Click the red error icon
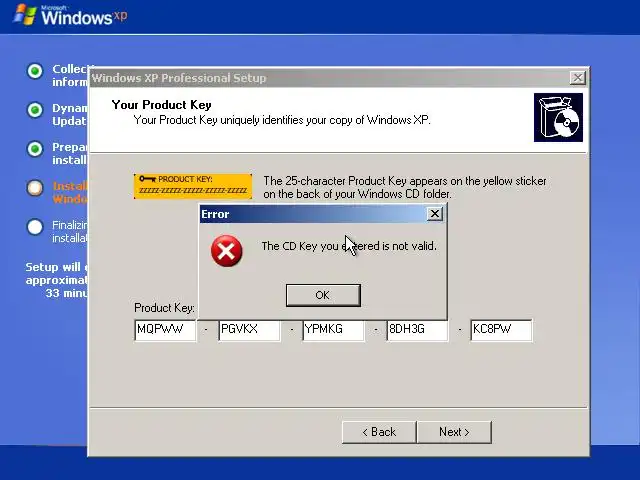The width and height of the screenshot is (640, 480). point(227,251)
